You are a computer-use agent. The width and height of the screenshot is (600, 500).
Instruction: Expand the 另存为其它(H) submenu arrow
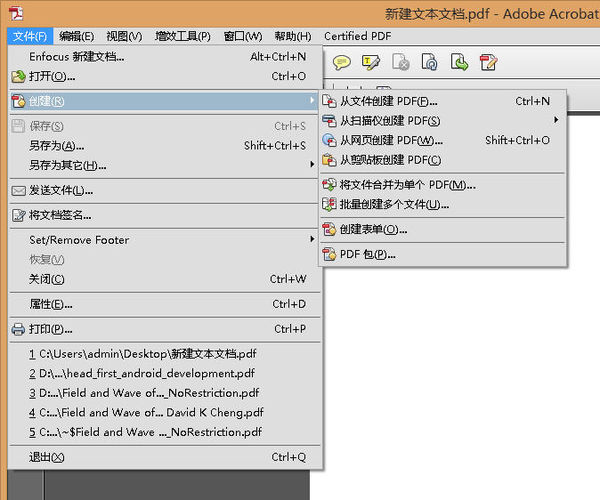(x=312, y=164)
